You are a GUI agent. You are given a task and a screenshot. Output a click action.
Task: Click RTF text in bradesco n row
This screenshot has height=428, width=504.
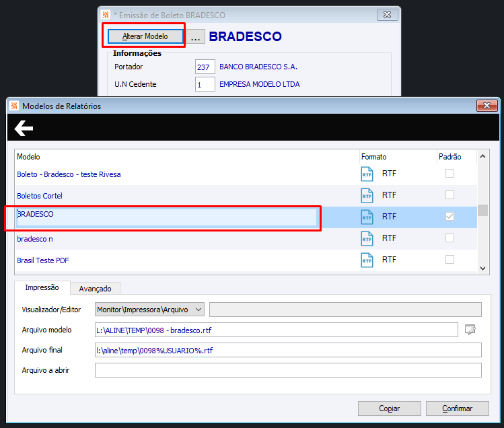(x=389, y=238)
